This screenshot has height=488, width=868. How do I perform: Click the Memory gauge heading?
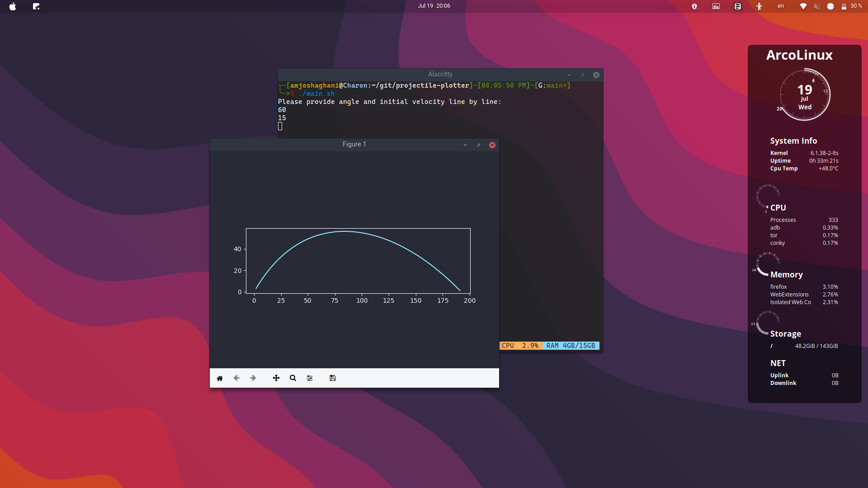point(787,275)
